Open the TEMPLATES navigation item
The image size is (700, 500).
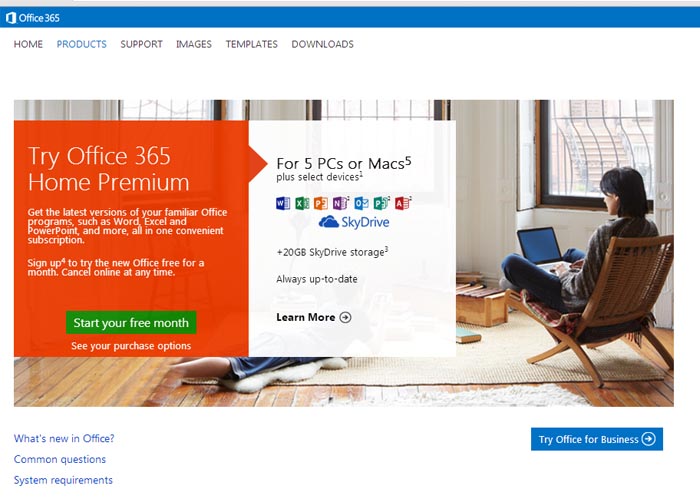[x=251, y=44]
